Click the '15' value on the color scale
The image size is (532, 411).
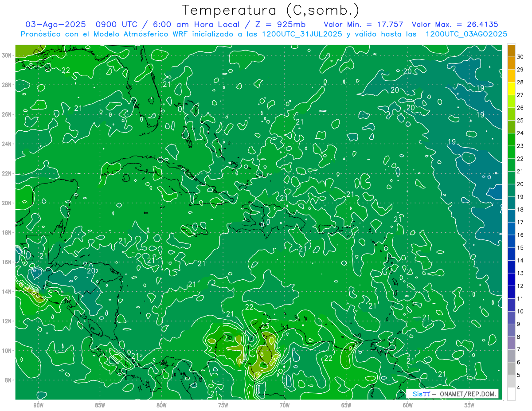coord(520,247)
